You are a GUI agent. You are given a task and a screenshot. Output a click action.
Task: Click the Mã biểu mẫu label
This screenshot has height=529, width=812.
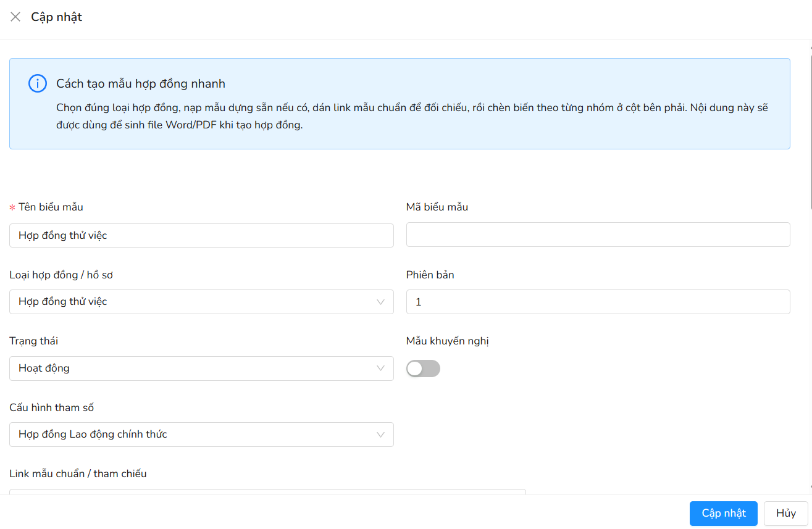pos(437,207)
